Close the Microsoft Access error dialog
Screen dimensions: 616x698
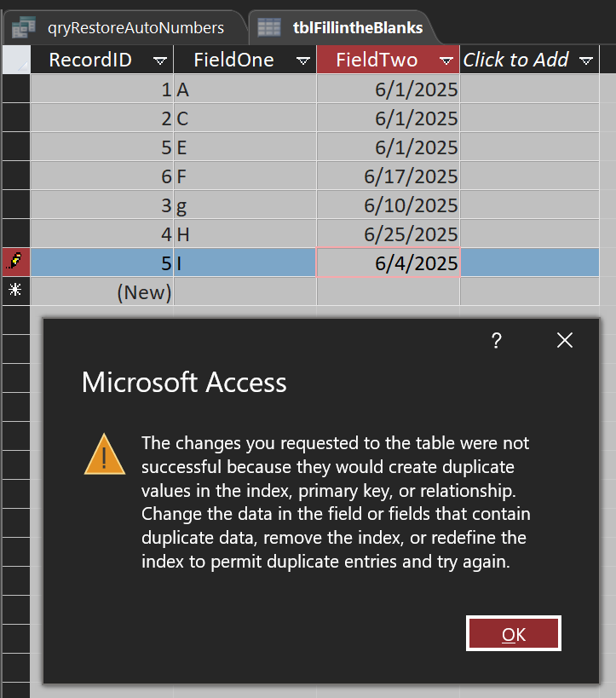pos(565,341)
